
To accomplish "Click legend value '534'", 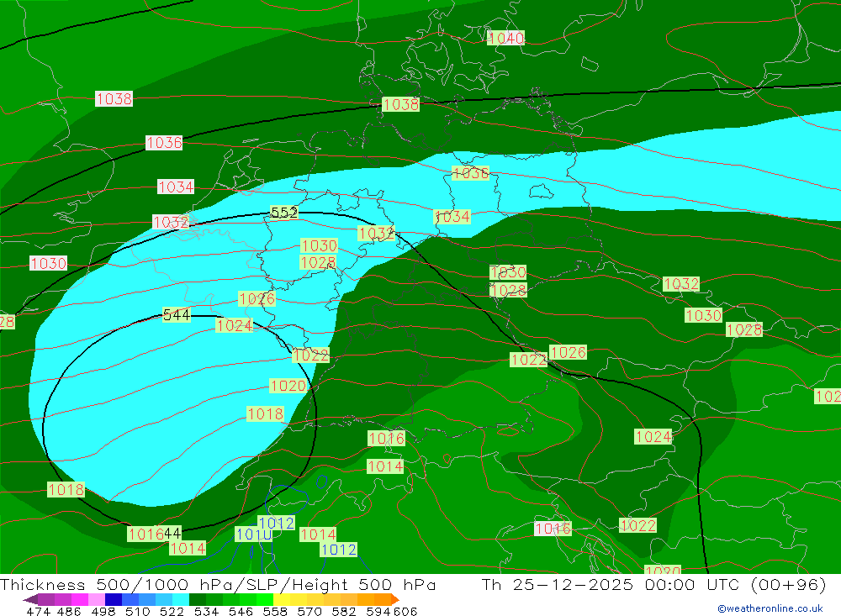I will point(207,612).
